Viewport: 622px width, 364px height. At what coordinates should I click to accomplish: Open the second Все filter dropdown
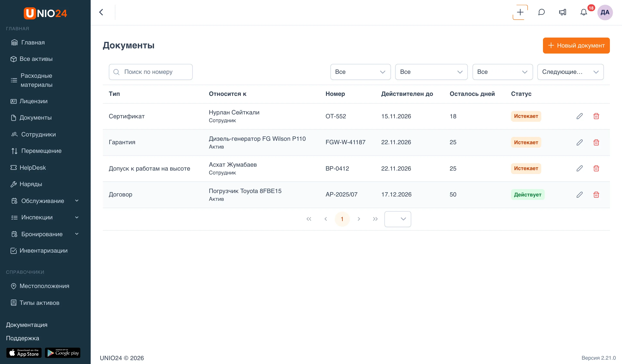[x=431, y=72]
